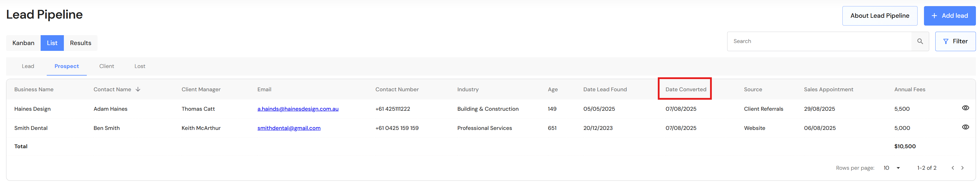Click the search magnifier icon
The height and width of the screenshot is (186, 980).
pos(920,41)
